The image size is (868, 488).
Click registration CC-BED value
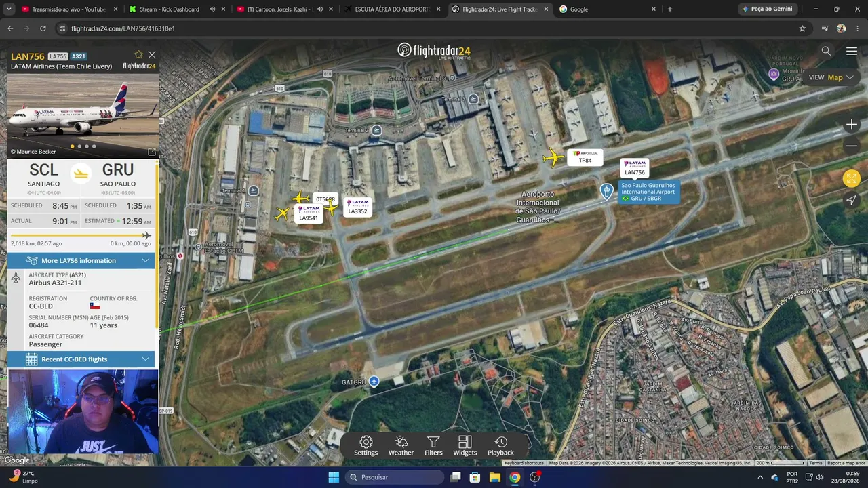coord(41,306)
